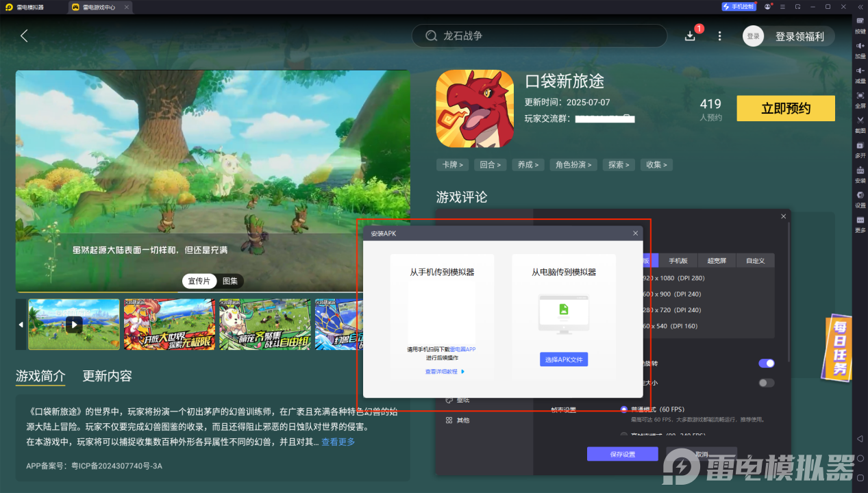Click the rotate-screen icon in title bar

coord(797,6)
